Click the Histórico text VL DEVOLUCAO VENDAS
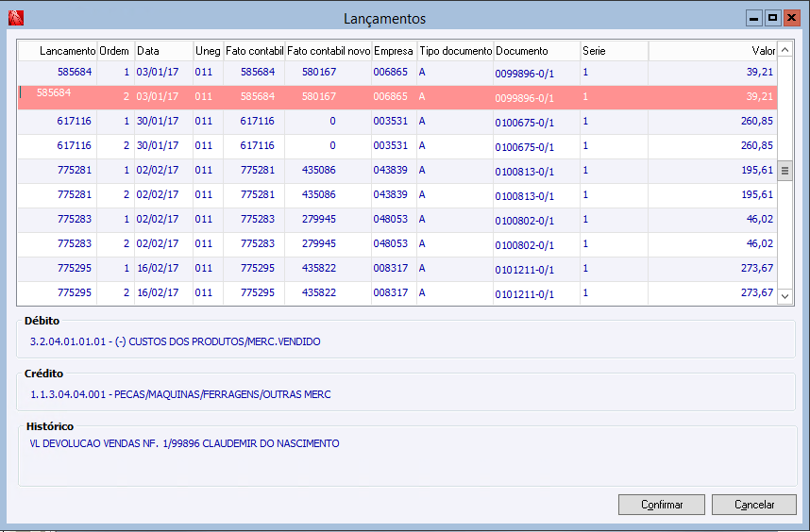 pos(184,443)
